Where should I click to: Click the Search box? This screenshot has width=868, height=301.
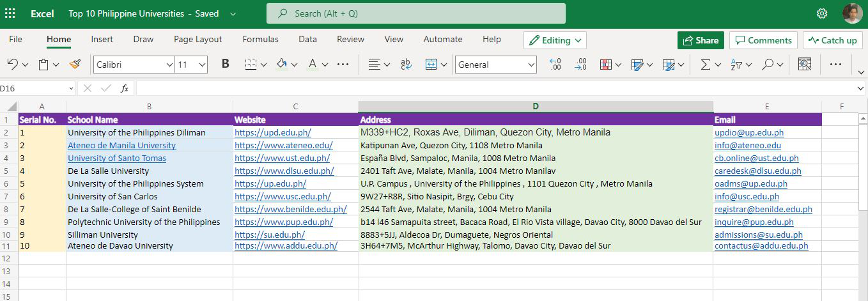coord(415,13)
